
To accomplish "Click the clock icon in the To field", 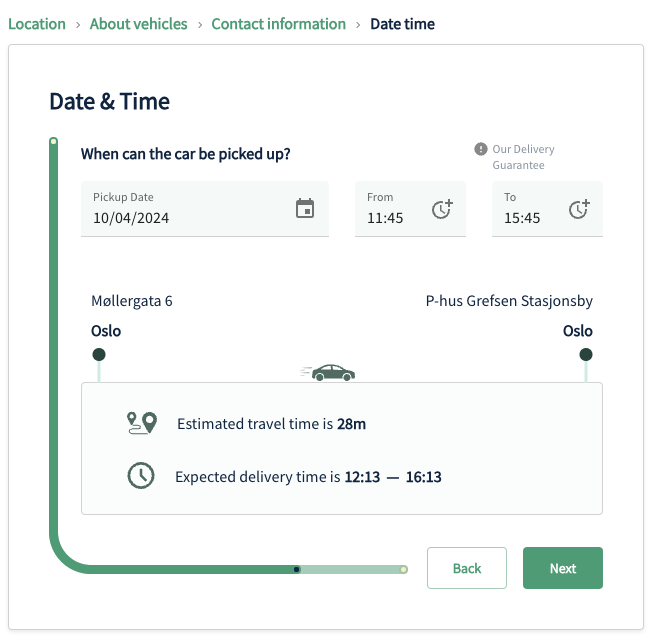I will pos(579,209).
